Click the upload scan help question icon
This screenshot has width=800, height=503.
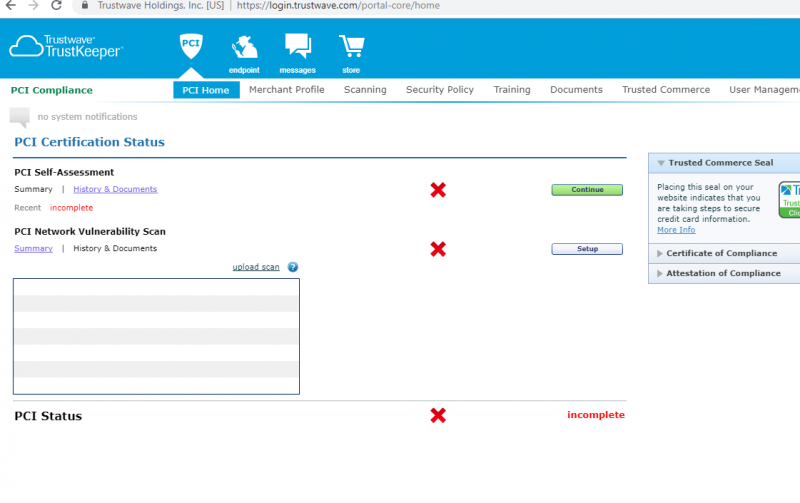[292, 267]
